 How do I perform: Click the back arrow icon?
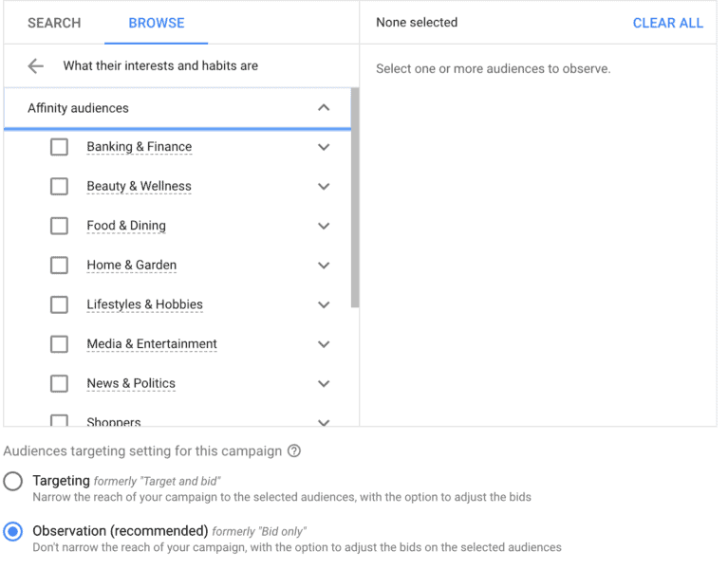[x=36, y=66]
